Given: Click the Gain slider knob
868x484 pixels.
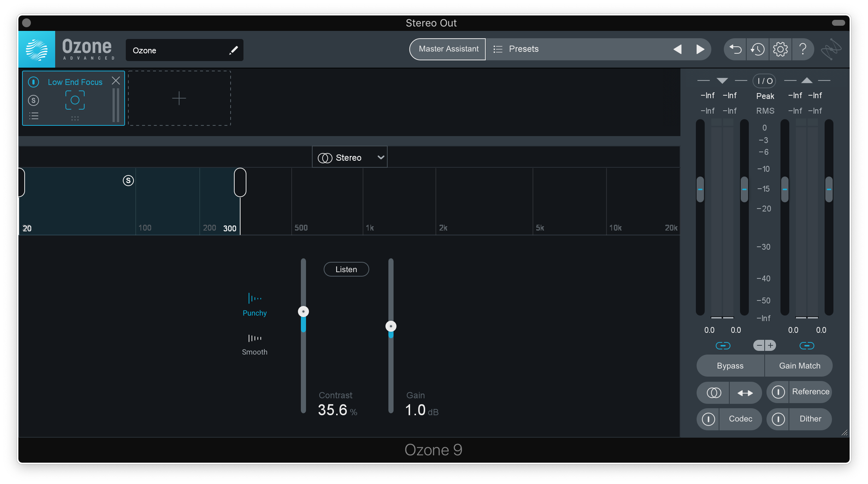Looking at the screenshot, I should (391, 326).
